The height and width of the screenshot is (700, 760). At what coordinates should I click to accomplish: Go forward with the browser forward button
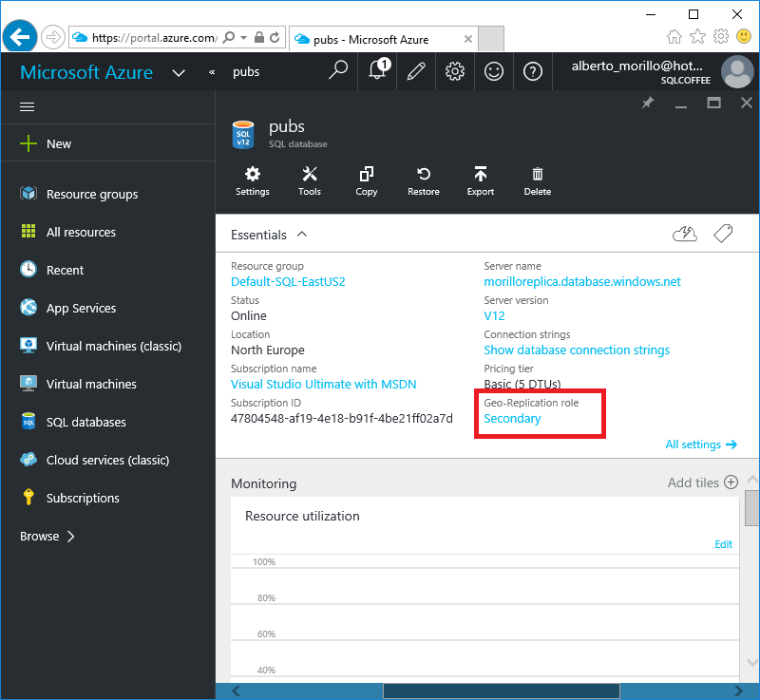(x=53, y=37)
